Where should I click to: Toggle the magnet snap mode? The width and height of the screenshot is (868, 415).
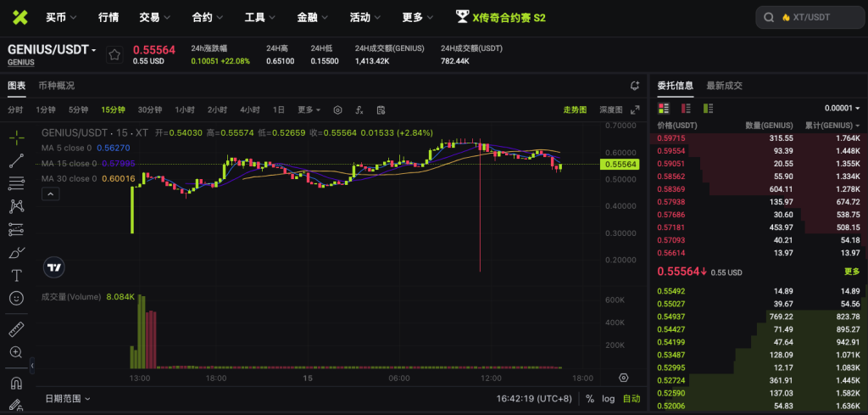(17, 383)
